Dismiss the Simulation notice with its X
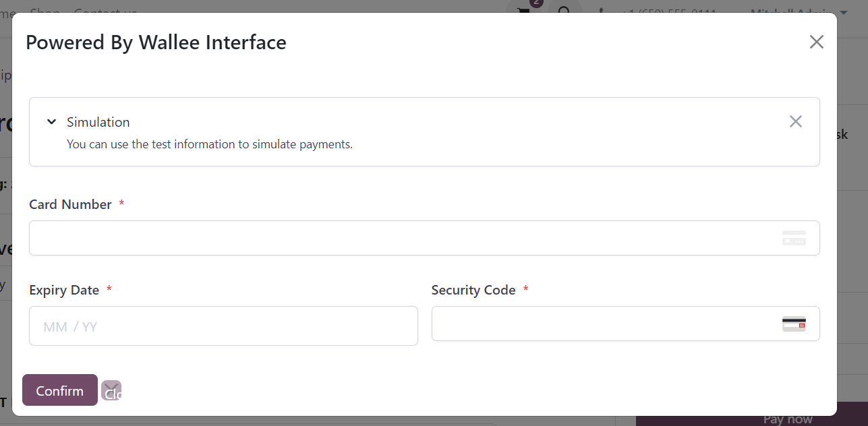The image size is (868, 426). tap(796, 121)
